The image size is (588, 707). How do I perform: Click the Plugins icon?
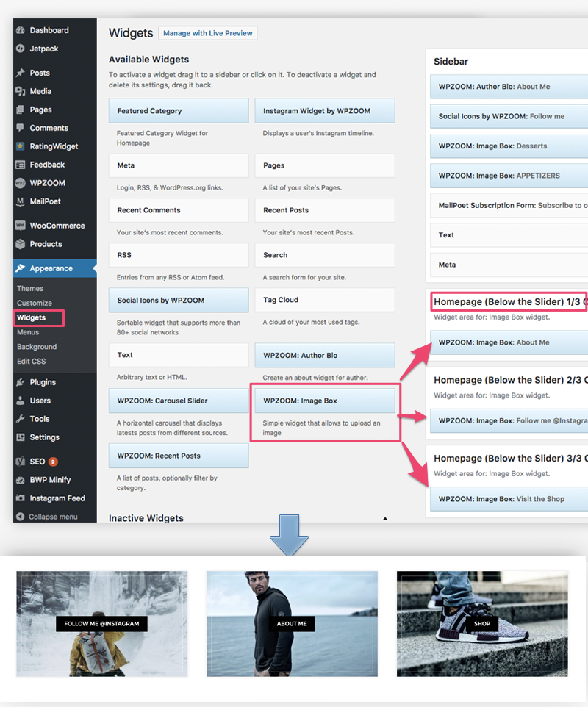(x=21, y=383)
